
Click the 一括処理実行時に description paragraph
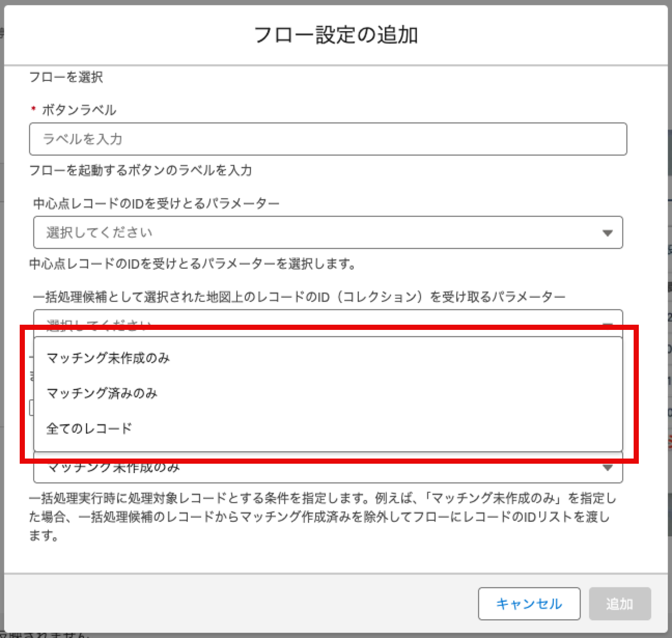tap(321, 517)
